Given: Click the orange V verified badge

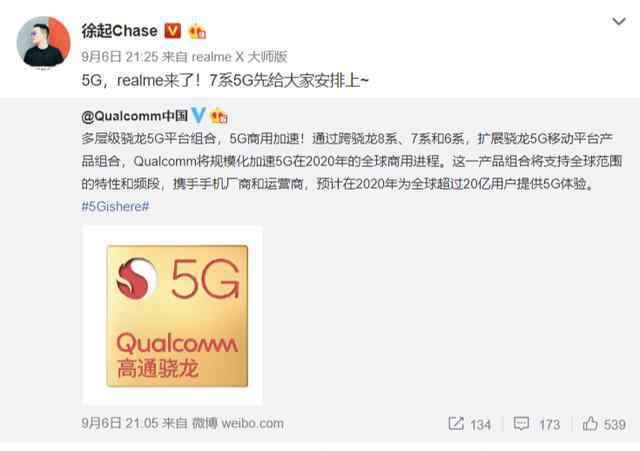Looking at the screenshot, I should (172, 31).
